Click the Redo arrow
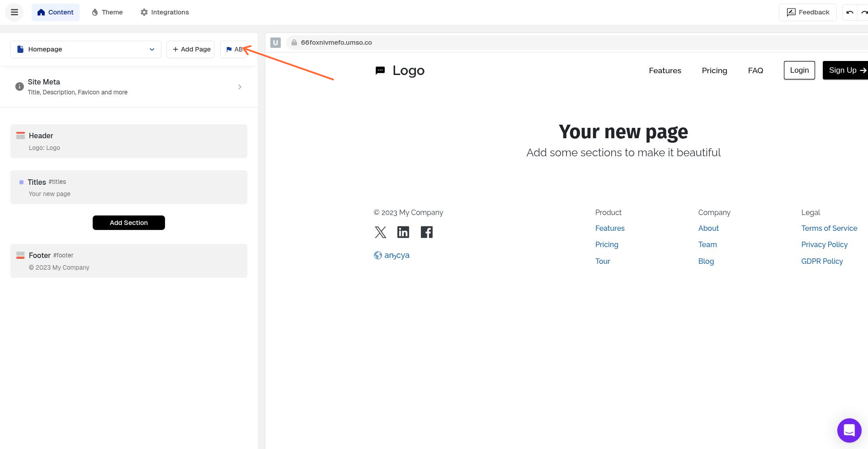Image resolution: width=868 pixels, height=449 pixels. coord(865,12)
